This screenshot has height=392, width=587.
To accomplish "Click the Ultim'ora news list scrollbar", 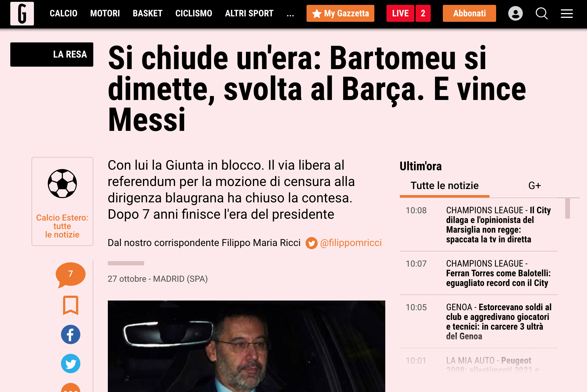I will (568, 208).
